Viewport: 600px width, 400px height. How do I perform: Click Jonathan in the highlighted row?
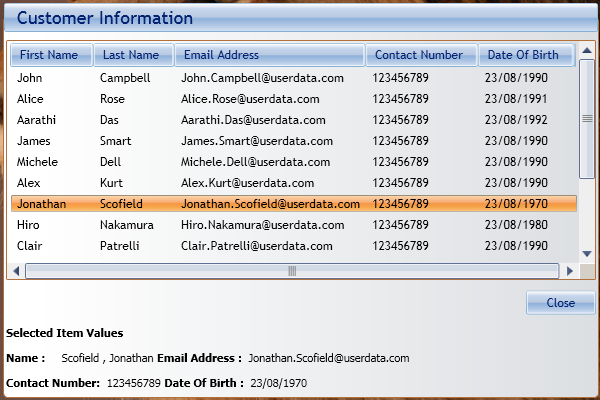point(41,204)
